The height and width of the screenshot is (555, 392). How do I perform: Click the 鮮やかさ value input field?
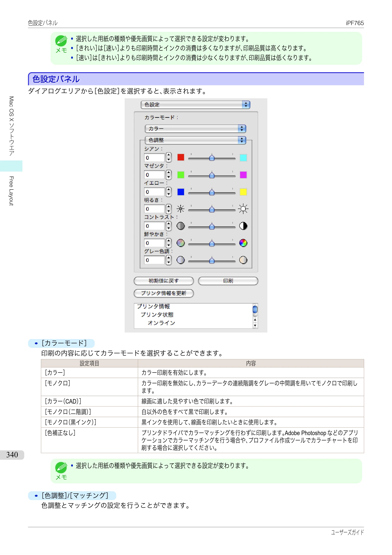pos(155,243)
